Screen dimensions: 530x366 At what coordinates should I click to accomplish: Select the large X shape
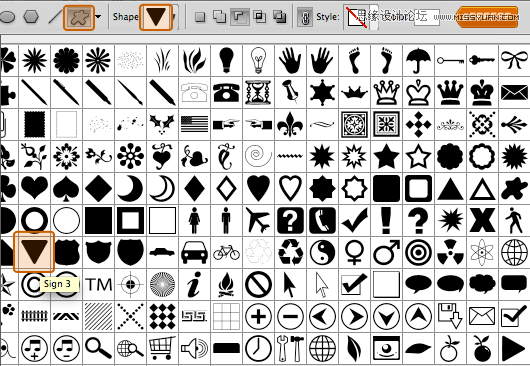[x=482, y=220]
